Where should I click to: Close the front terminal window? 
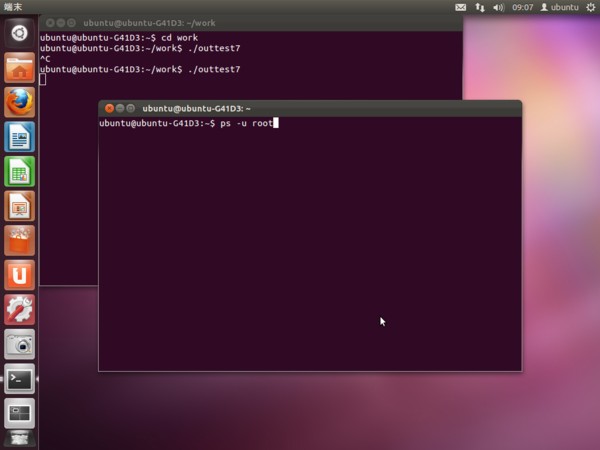tap(109, 108)
